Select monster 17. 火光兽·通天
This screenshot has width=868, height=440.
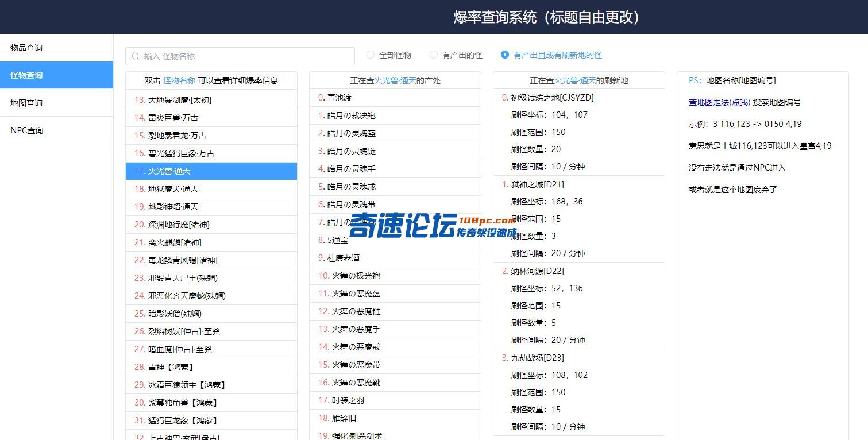pyautogui.click(x=211, y=171)
